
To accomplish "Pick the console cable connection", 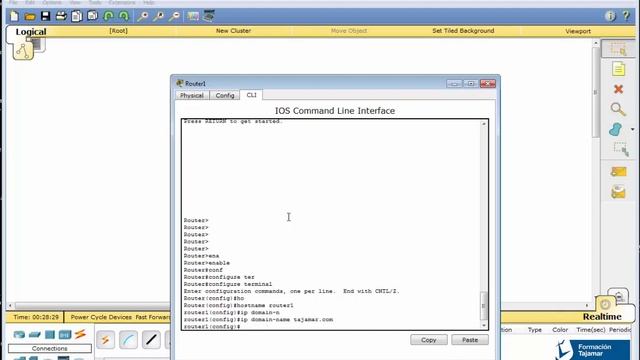I will (128, 340).
